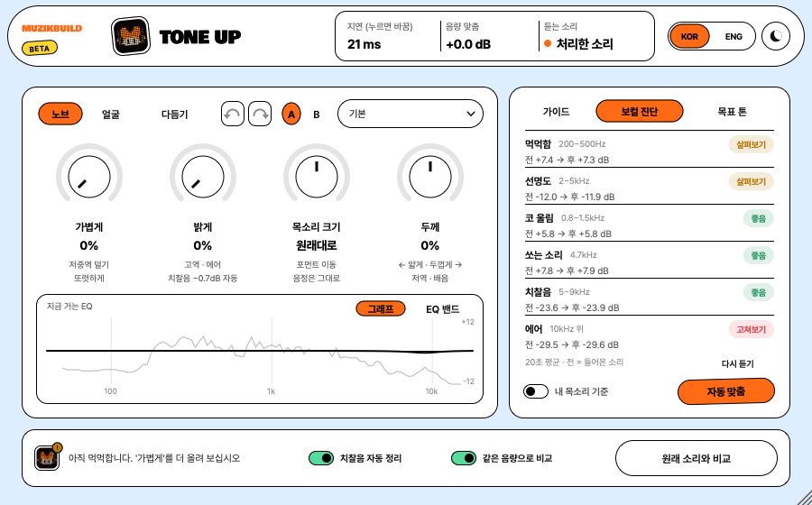The image size is (812, 505).
Task: Click 살펴보기 badge for 선명도
Action: (x=751, y=181)
